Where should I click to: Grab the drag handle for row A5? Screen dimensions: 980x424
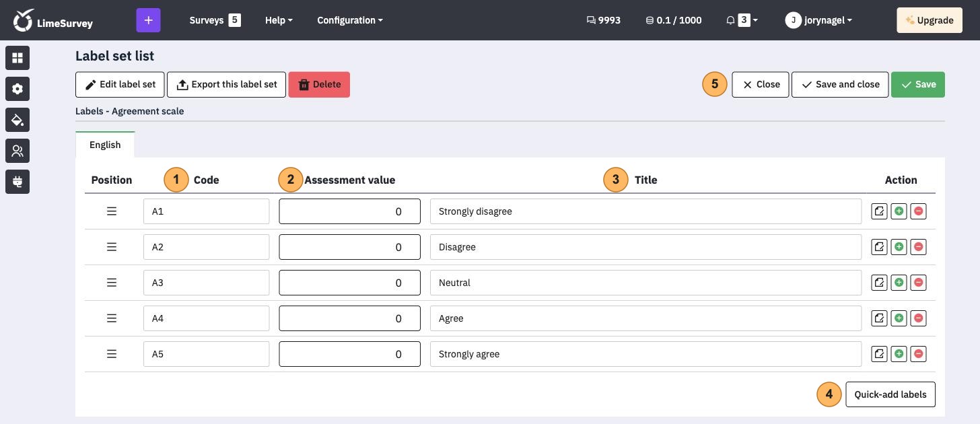pyautogui.click(x=112, y=354)
